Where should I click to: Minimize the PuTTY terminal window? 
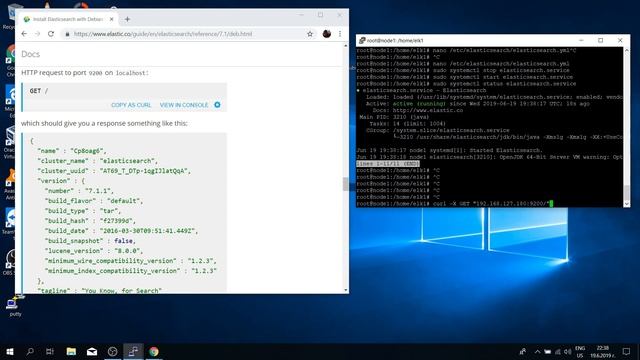click(x=581, y=40)
